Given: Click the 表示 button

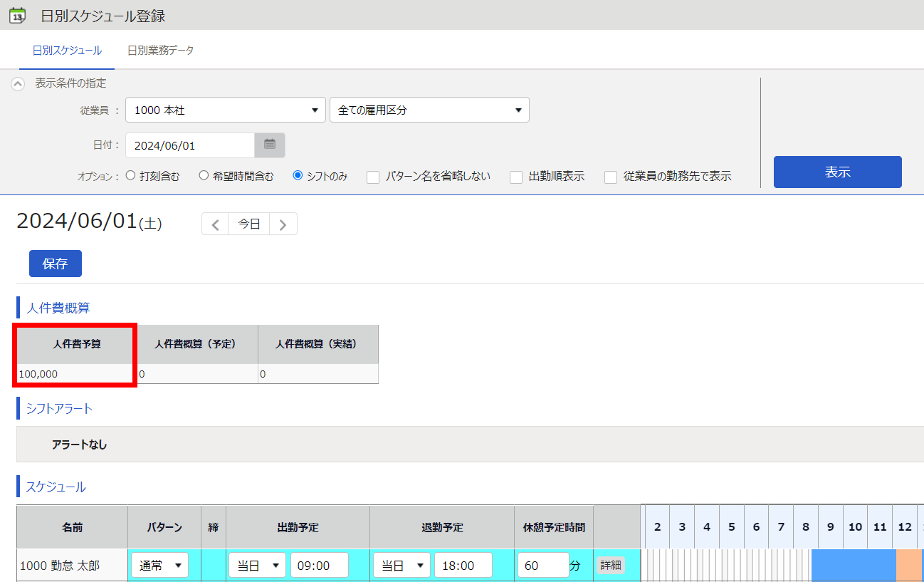Looking at the screenshot, I should tap(837, 172).
